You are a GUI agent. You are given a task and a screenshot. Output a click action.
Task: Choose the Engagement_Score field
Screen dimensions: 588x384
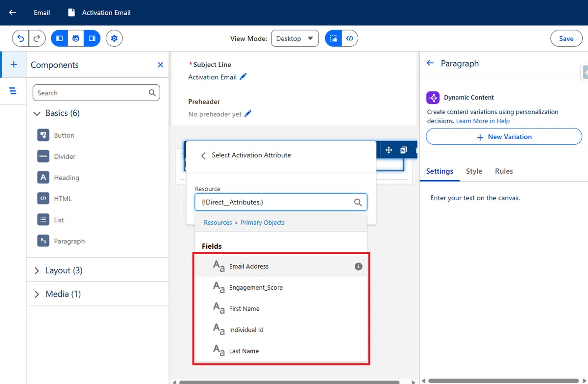[281, 287]
